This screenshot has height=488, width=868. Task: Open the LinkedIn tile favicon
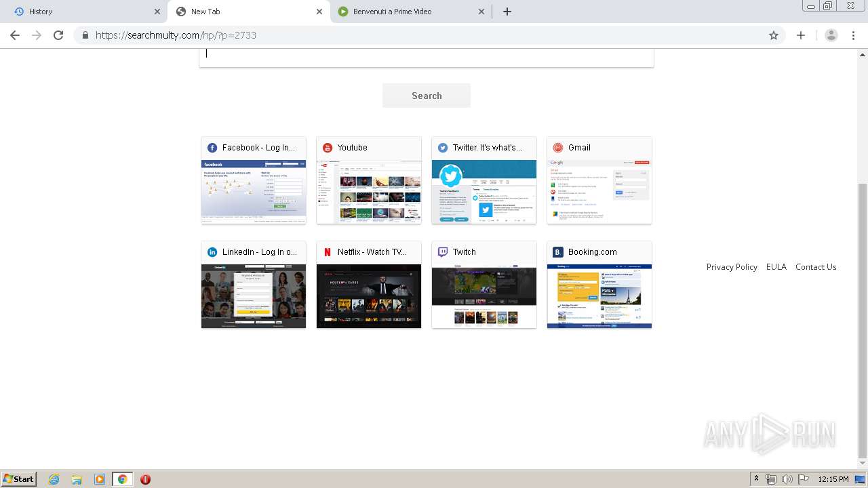[212, 252]
